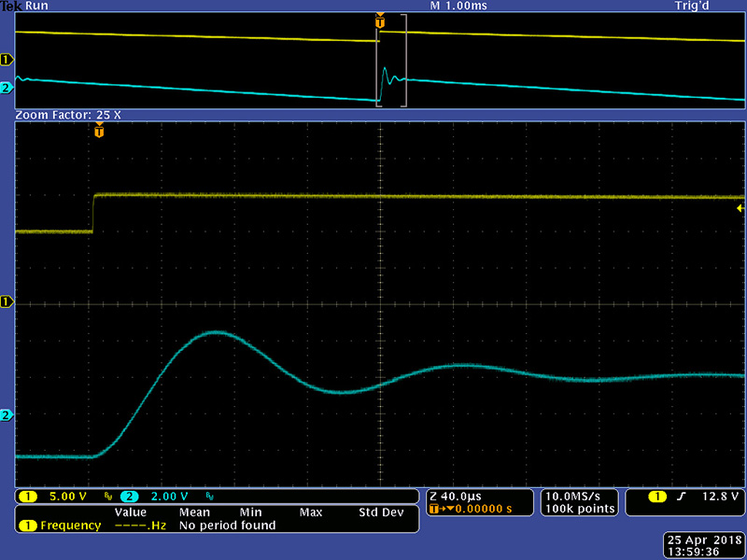Click the 25 Apr 2018 date readout
Image resolution: width=747 pixels, height=560 pixels.
(x=705, y=540)
